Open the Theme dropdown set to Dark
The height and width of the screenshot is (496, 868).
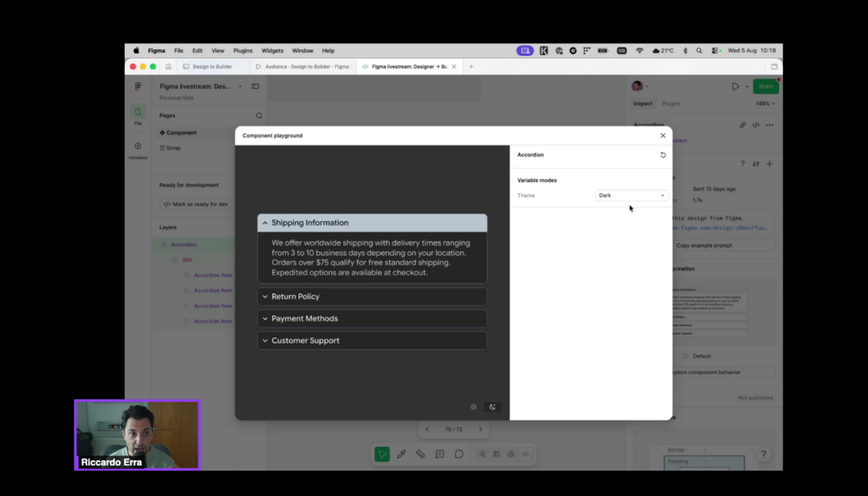point(631,195)
